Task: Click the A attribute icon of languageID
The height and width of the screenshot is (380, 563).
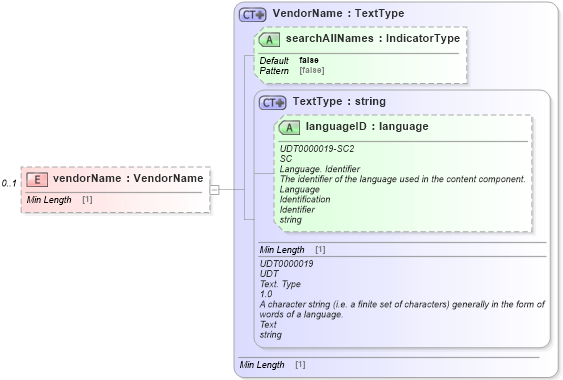Action: click(x=289, y=128)
